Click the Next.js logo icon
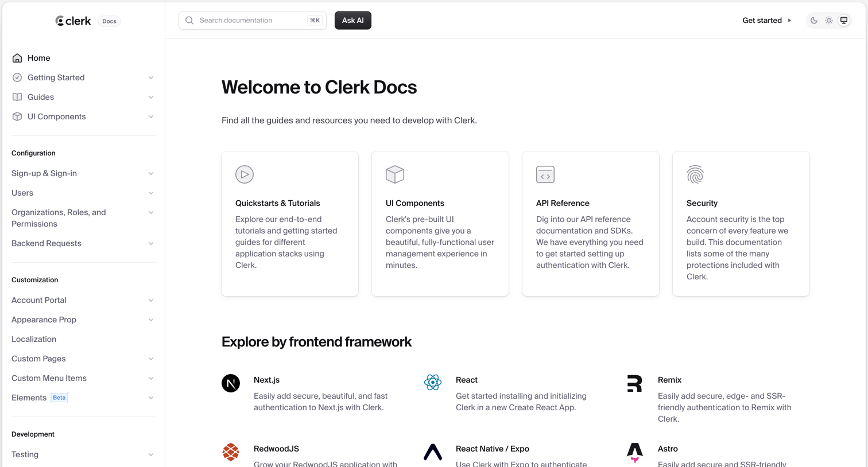The image size is (868, 467). coord(231,383)
